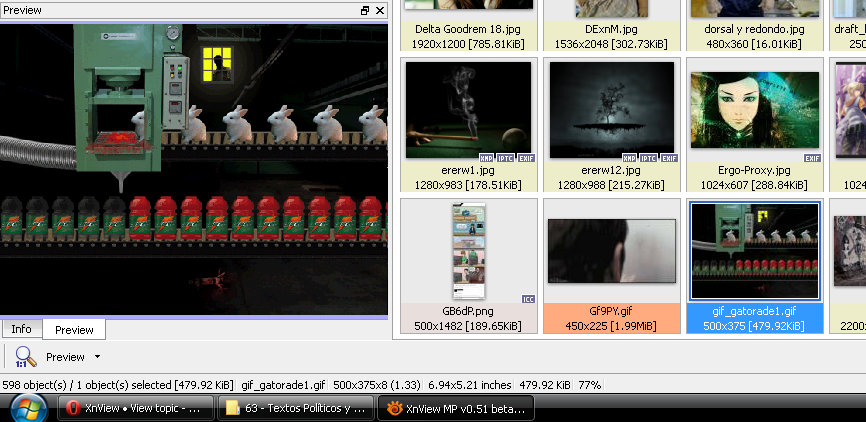866x422 pixels.
Task: Click the IPTC badge on ererw1.jpg
Action: coord(505,158)
